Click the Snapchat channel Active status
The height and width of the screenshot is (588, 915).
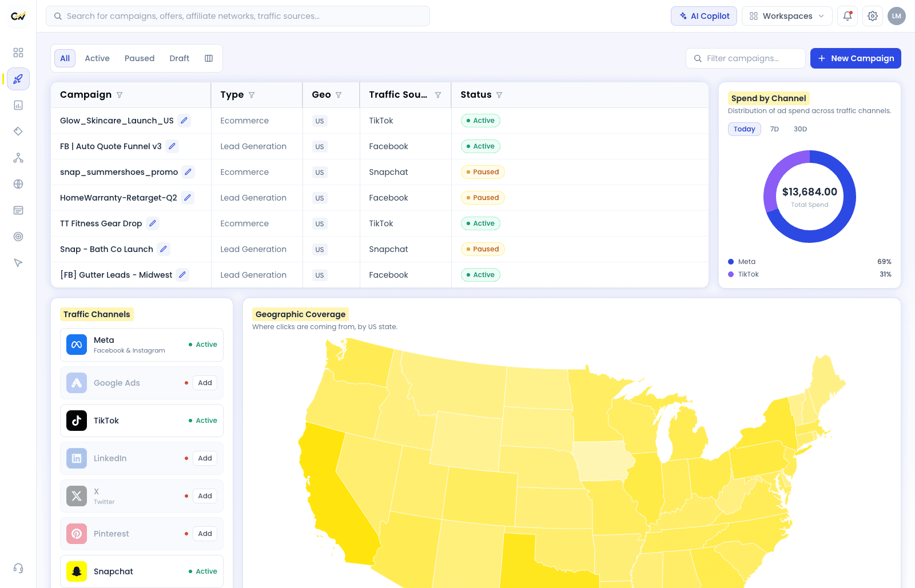pos(203,571)
